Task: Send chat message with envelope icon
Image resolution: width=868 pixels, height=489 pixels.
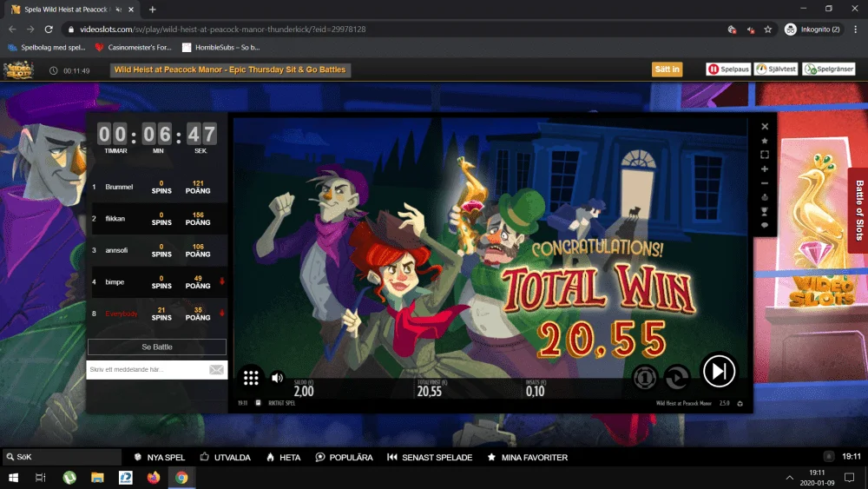Action: (x=216, y=369)
